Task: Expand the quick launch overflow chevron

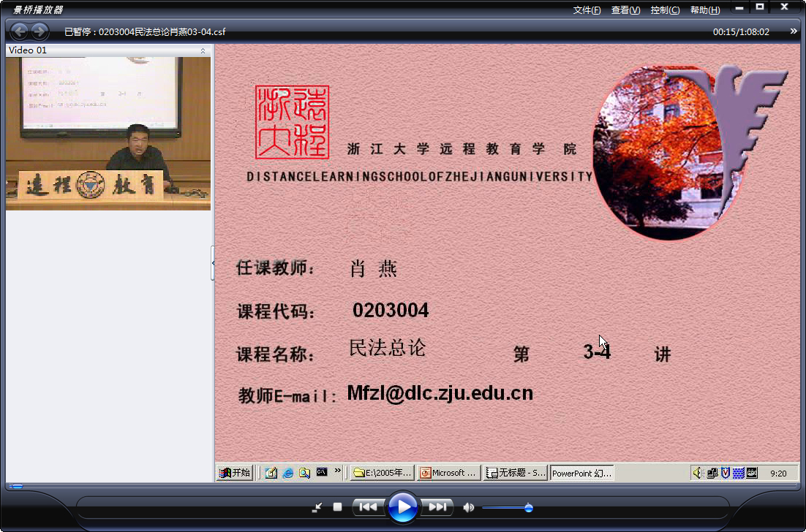Action: pyautogui.click(x=338, y=470)
